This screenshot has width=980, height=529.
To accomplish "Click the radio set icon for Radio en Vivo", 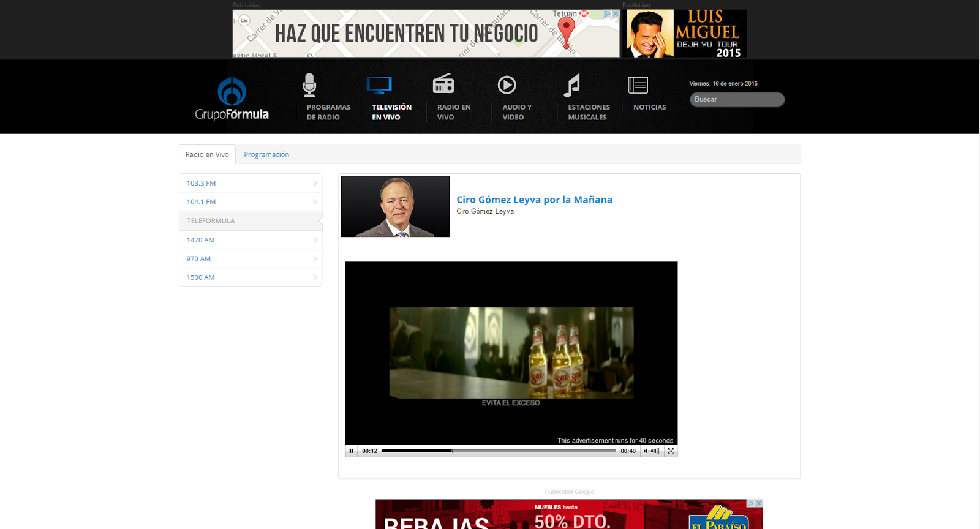I will tap(443, 83).
